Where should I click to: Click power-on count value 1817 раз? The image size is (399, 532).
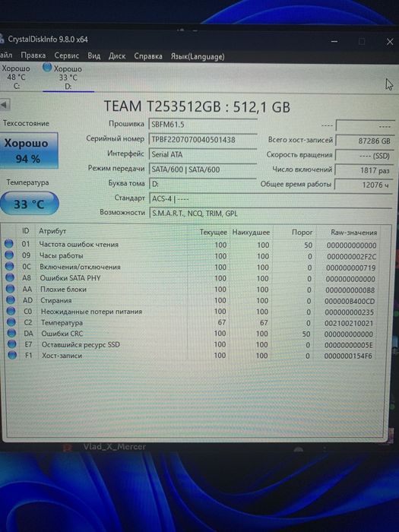[364, 170]
